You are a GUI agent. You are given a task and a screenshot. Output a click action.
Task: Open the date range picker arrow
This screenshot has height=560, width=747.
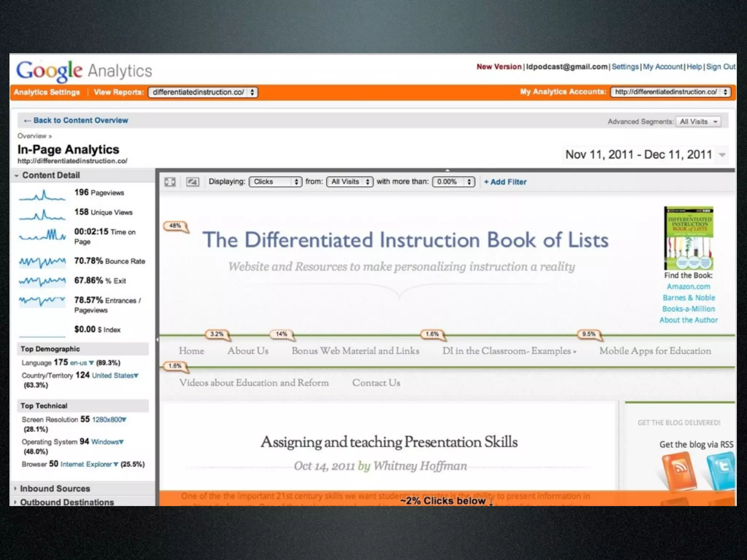point(722,155)
